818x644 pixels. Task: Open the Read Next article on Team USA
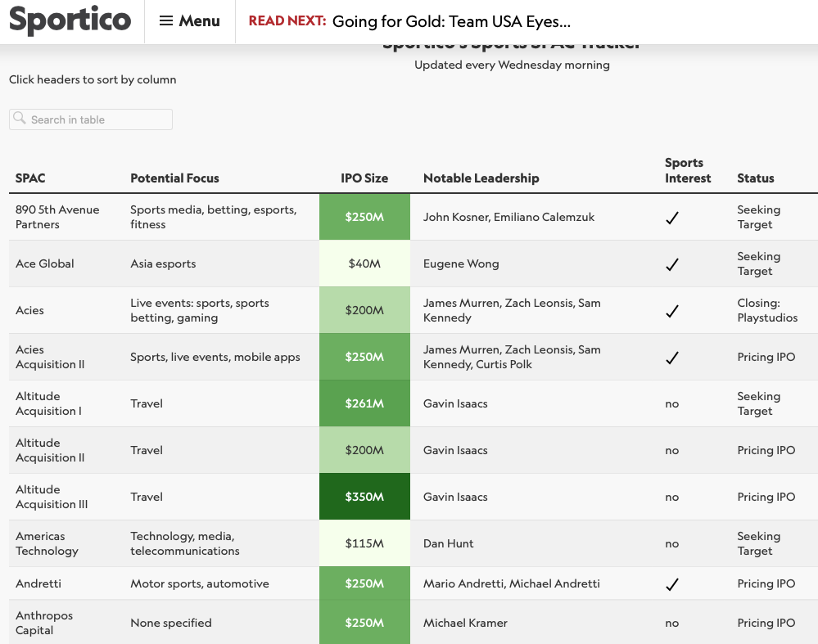451,21
